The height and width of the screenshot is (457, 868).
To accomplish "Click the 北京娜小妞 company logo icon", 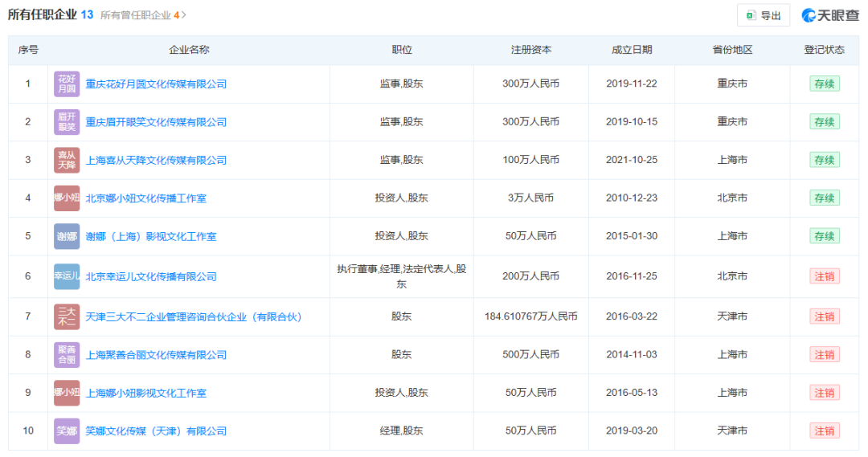I will pyautogui.click(x=67, y=198).
